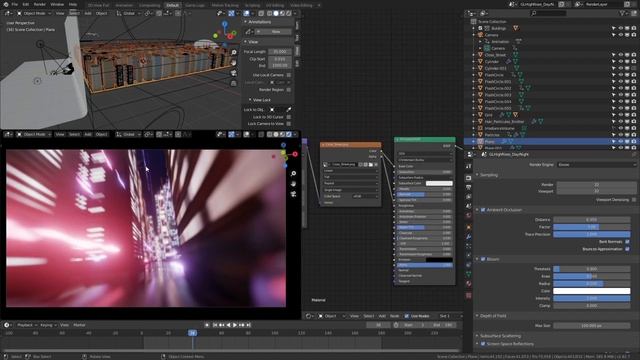Image resolution: width=640 pixels, height=360 pixels.
Task: Open the Render menu
Action: (x=40, y=4)
